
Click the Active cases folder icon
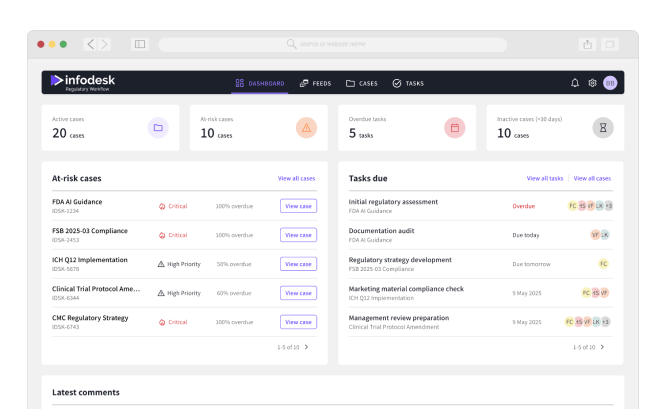tap(157, 127)
